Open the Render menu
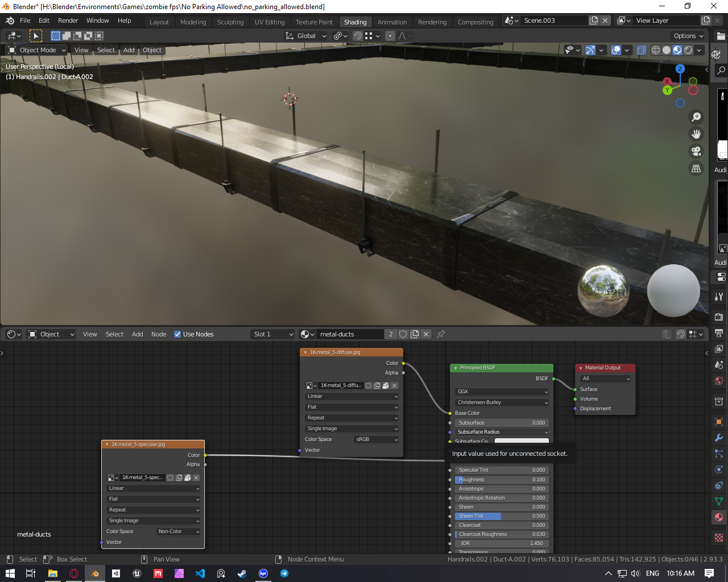The image size is (728, 582). pyautogui.click(x=68, y=20)
